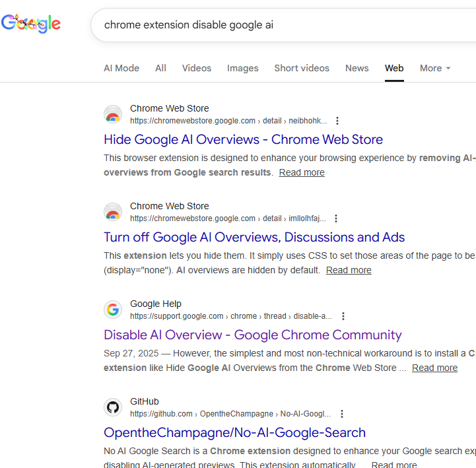476x468 pixels.
Task: Open OpentheChampagne/No-AI-Google-Search link
Action: pos(234,433)
